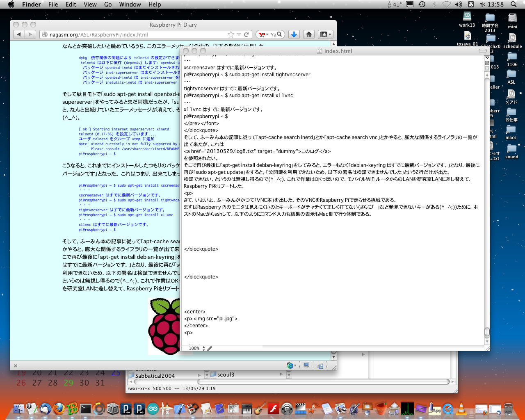
Task: Select the macs folder on the desktop
Action: point(511,132)
